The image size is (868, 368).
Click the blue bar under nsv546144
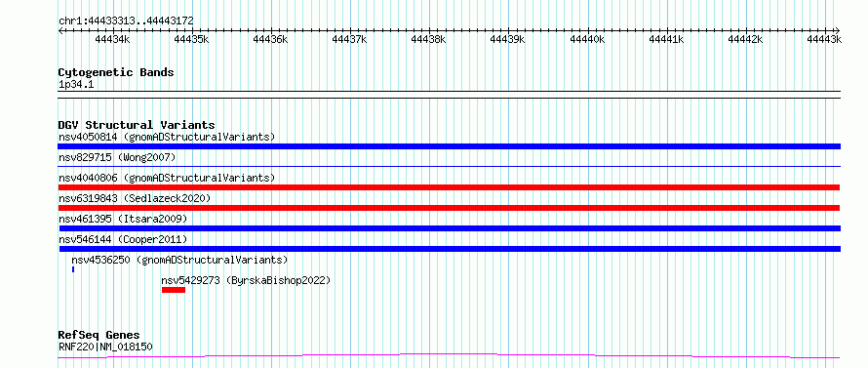tap(449, 249)
